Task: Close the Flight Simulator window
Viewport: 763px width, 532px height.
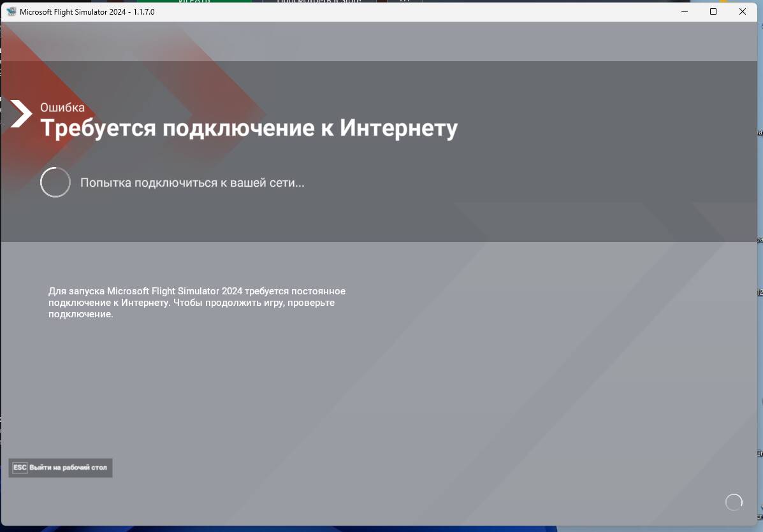Action: 743,11
